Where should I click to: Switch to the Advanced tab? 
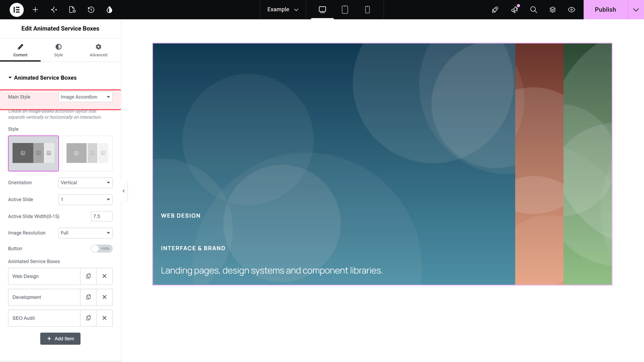[98, 50]
